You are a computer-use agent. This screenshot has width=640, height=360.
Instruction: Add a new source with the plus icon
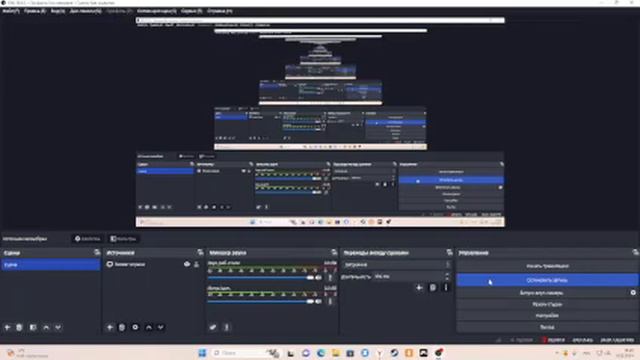point(110,327)
